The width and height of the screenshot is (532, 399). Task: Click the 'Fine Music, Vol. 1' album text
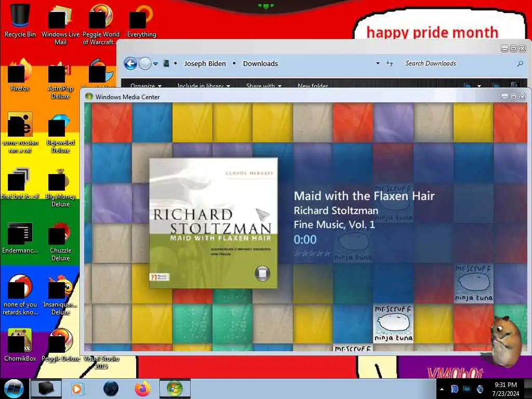pyautogui.click(x=334, y=224)
